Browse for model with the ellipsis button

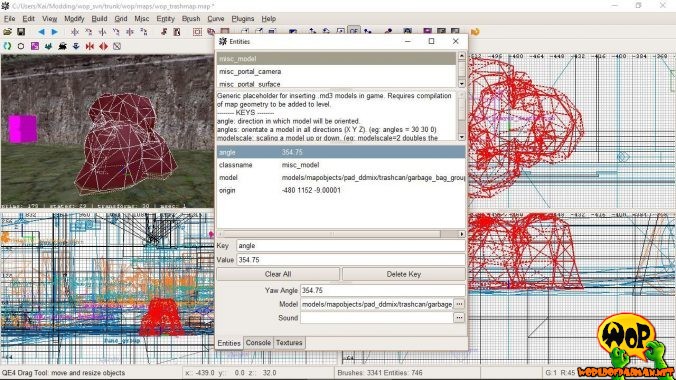coord(459,304)
